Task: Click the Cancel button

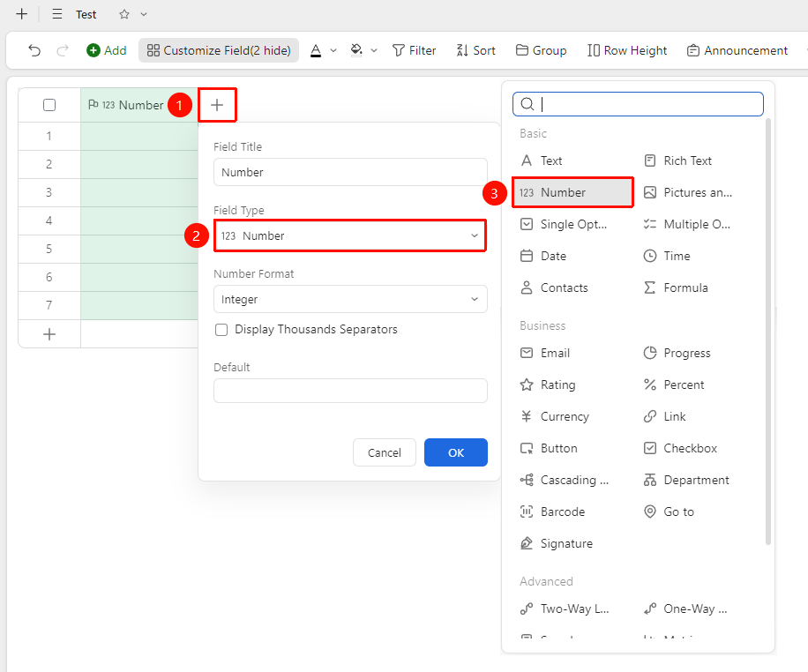Action: [385, 452]
